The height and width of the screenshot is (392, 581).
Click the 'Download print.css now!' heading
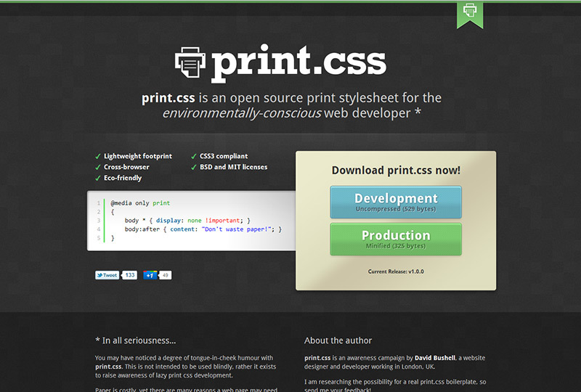[396, 171]
